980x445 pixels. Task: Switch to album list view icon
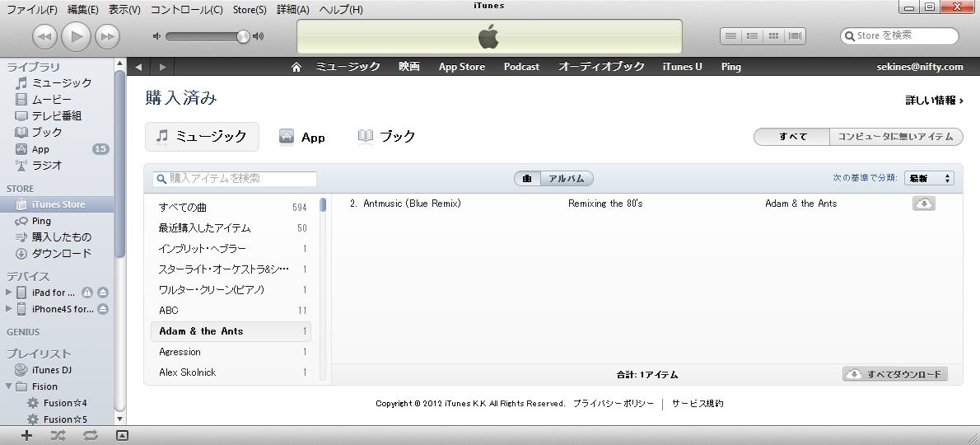click(753, 36)
